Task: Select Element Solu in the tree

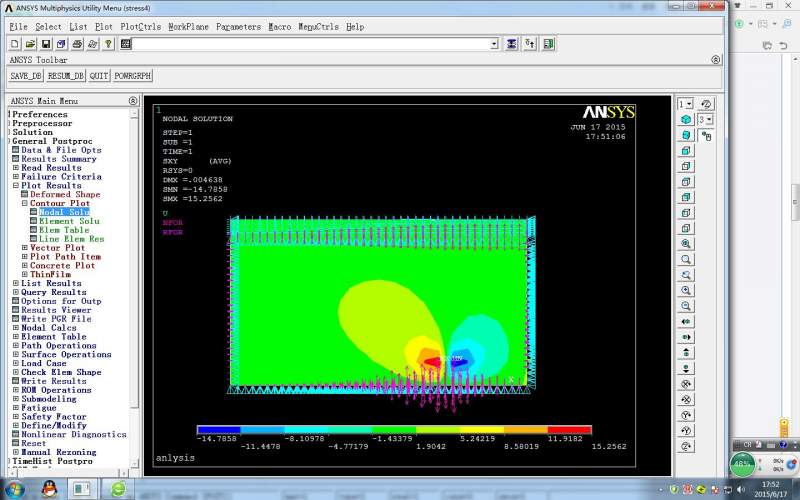Action: [x=68, y=221]
